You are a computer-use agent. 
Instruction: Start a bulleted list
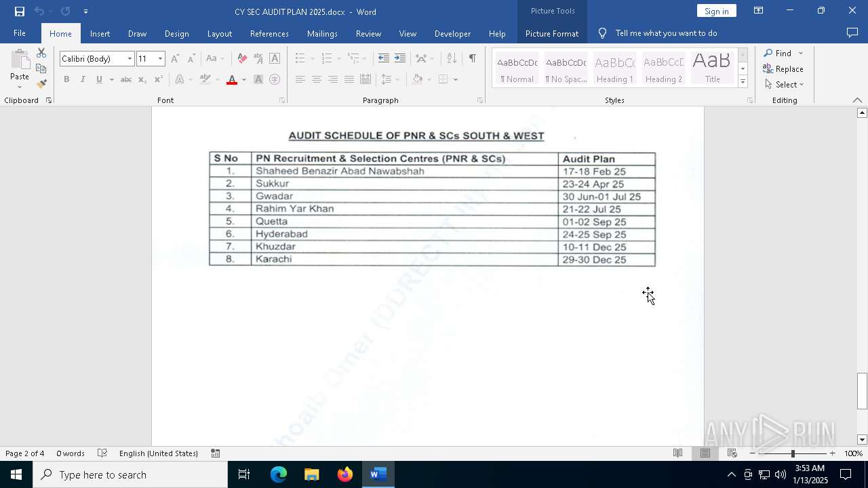click(300, 59)
